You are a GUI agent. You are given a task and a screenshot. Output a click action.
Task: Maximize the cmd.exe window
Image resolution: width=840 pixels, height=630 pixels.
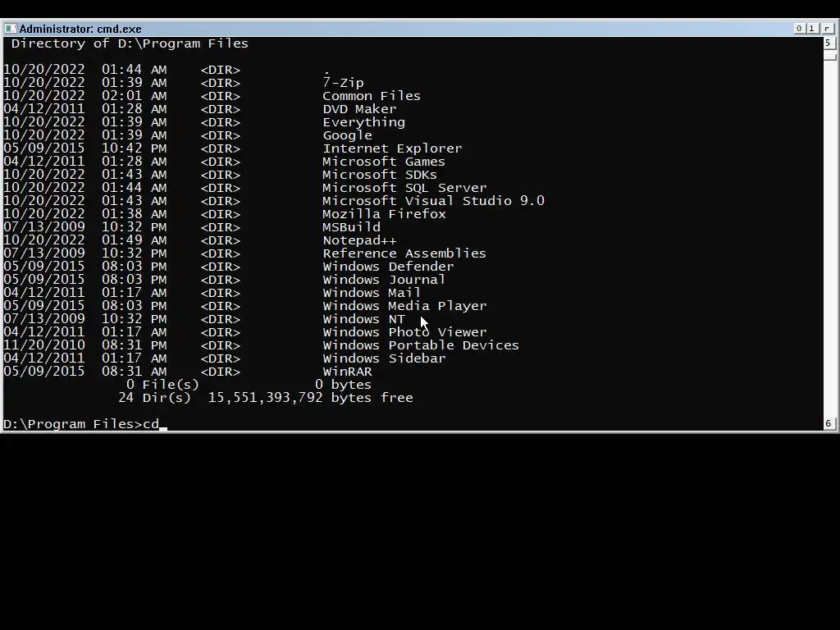(812, 29)
